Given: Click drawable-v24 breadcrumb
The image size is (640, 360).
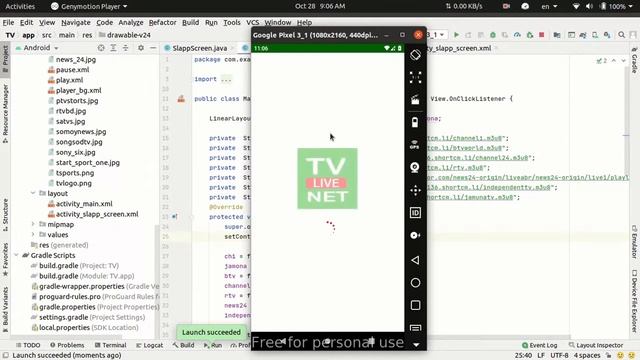Looking at the screenshot, I should (x=125, y=35).
